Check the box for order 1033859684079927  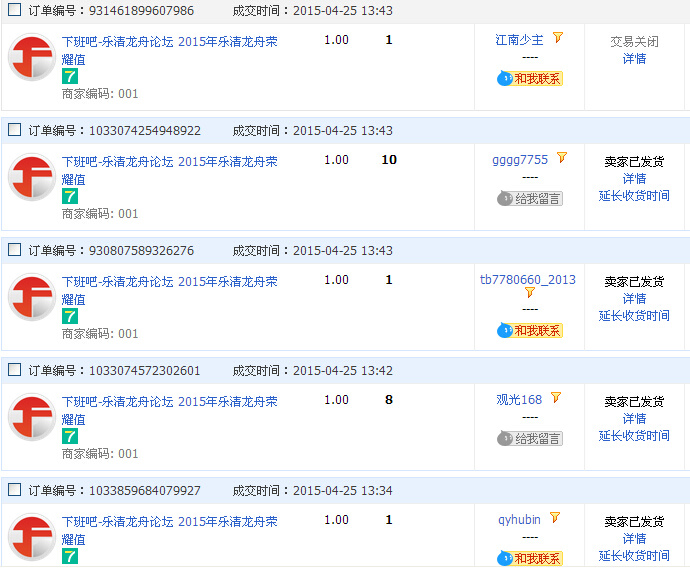point(15,490)
